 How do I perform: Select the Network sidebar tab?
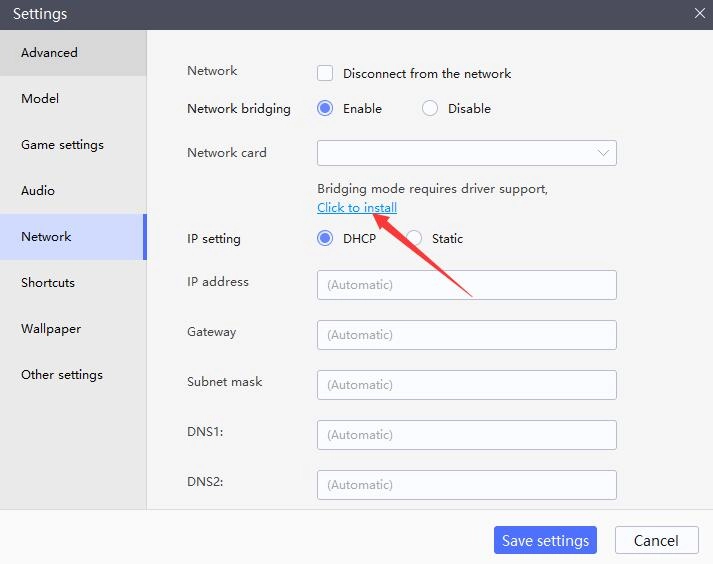[73, 237]
